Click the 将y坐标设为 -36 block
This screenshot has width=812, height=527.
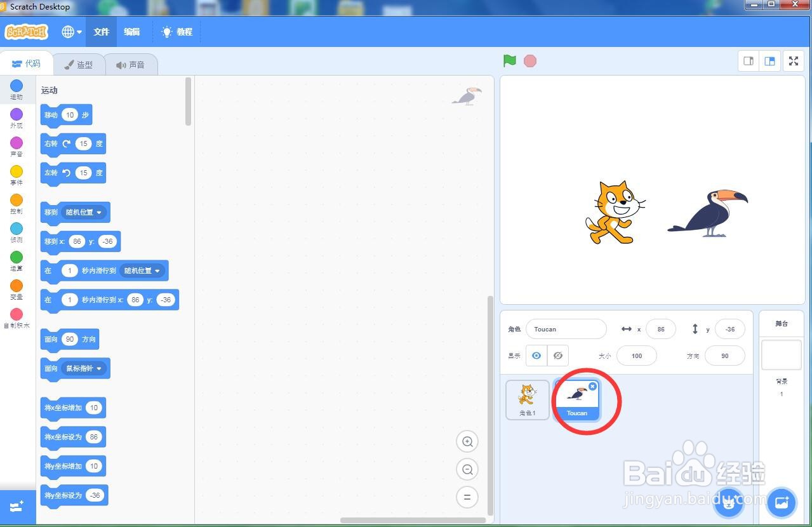74,496
